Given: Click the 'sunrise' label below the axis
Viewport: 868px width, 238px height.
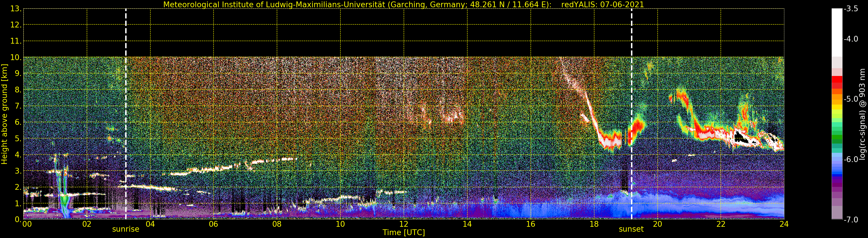Looking at the screenshot, I should point(126,229).
